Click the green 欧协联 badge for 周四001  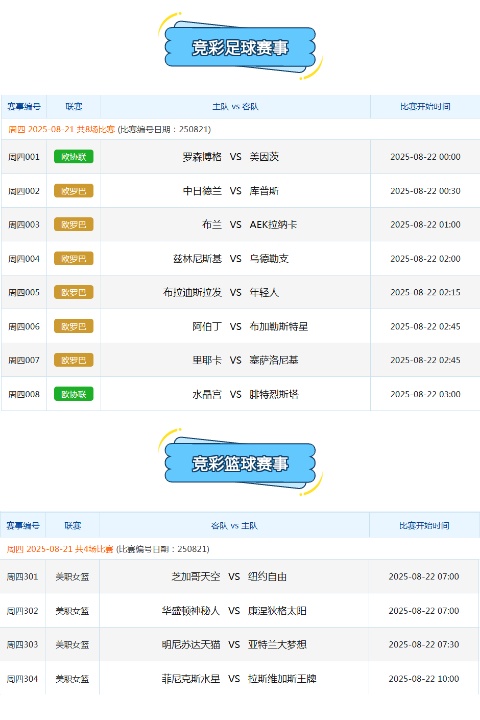click(x=73, y=157)
